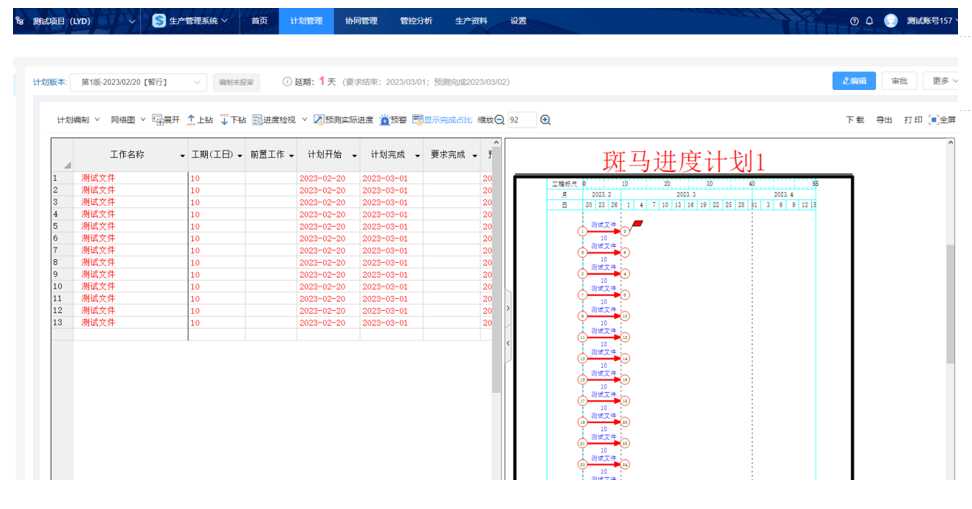Screen dimensions: 972x509
Task: Click the 预警 alarm bell icon
Action: coord(384,120)
